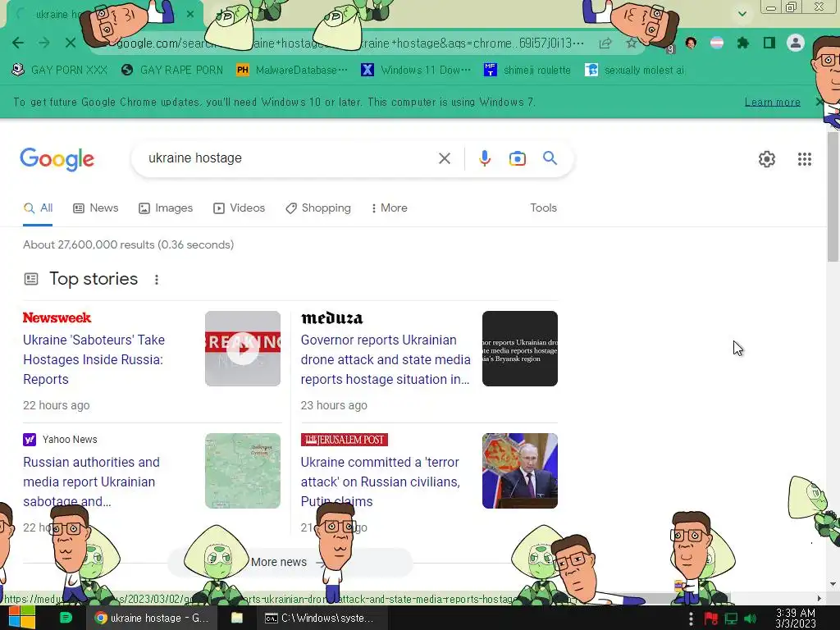Open Meduza governor drone attack story
Image resolution: width=840 pixels, height=630 pixels.
386,359
